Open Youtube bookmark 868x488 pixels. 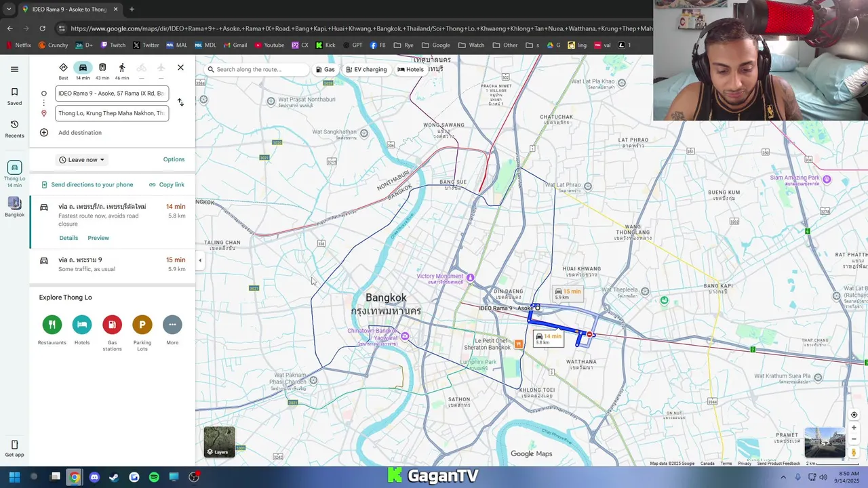coord(269,45)
